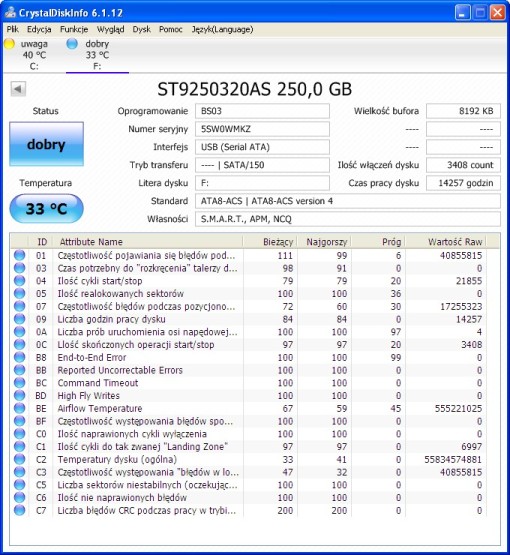Click status circle for attribute 07
510x555 pixels.
19,306
